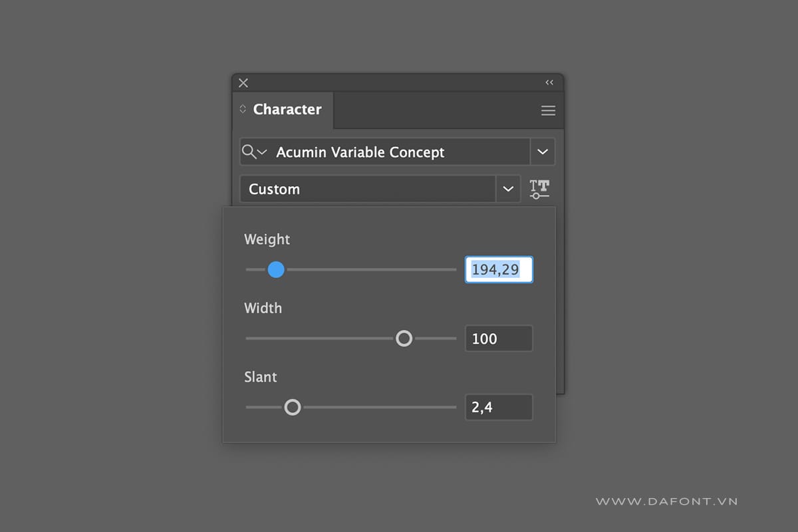This screenshot has width=798, height=532.
Task: Open the Character panel hamburger menu
Action: click(548, 111)
